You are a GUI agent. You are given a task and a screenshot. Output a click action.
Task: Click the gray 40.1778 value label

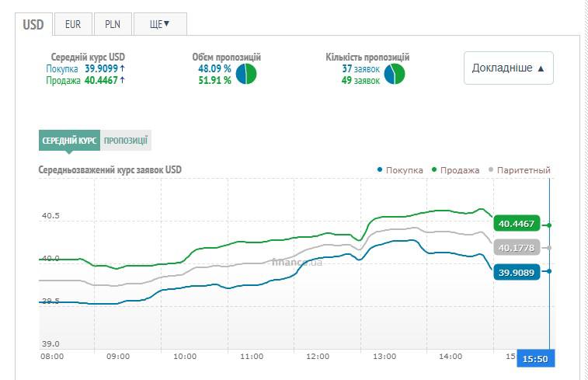[516, 248]
